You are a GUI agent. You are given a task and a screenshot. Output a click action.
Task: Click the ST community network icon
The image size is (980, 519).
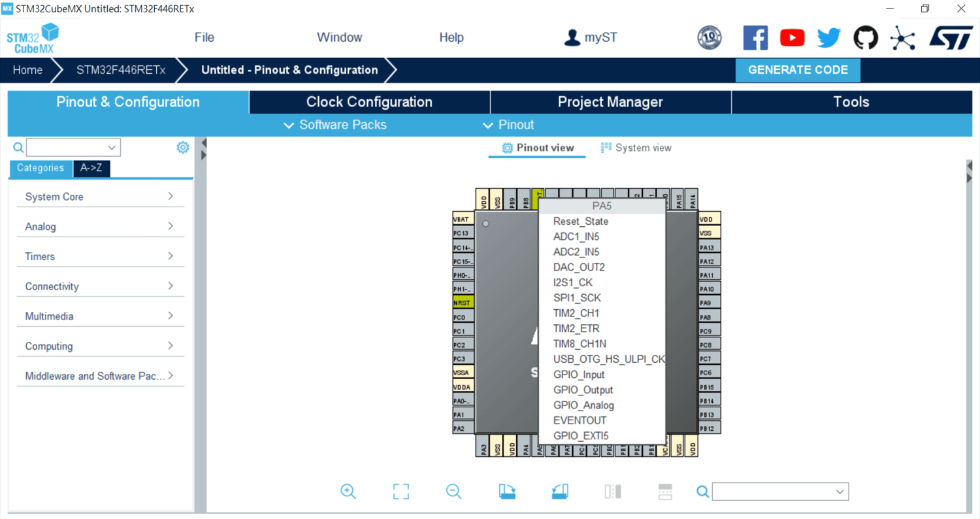(x=902, y=39)
